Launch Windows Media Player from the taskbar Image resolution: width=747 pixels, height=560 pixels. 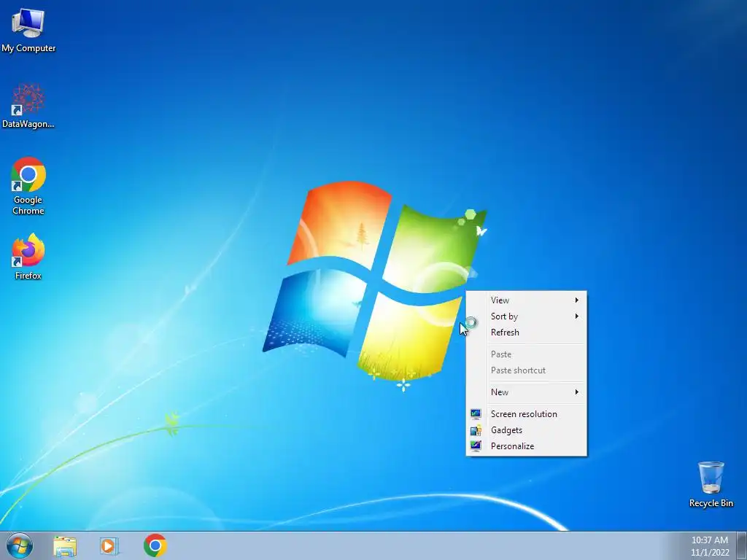click(109, 546)
